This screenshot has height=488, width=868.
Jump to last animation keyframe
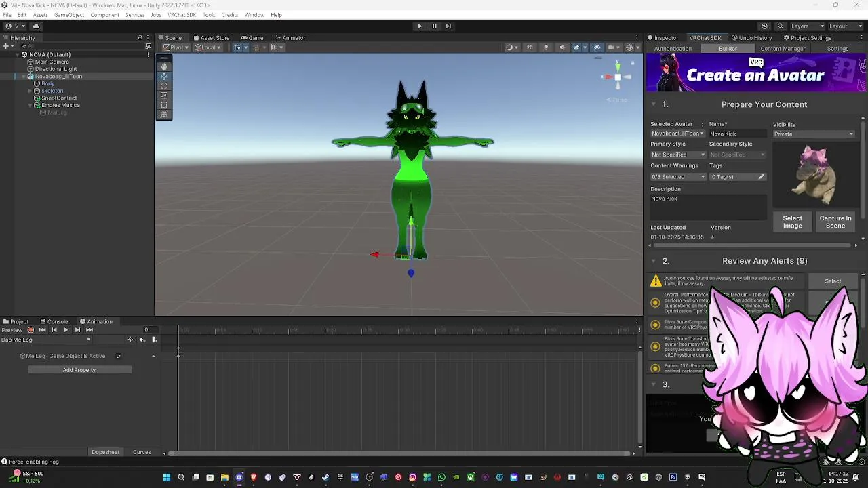(x=90, y=330)
